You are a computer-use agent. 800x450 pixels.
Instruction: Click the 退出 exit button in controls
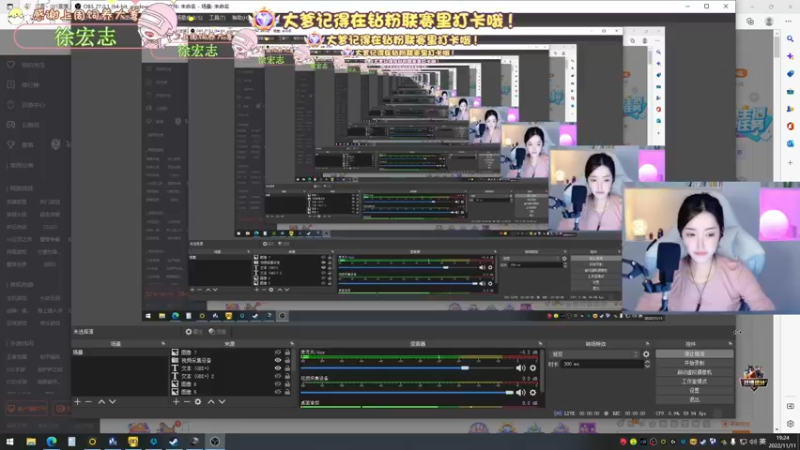(x=694, y=399)
